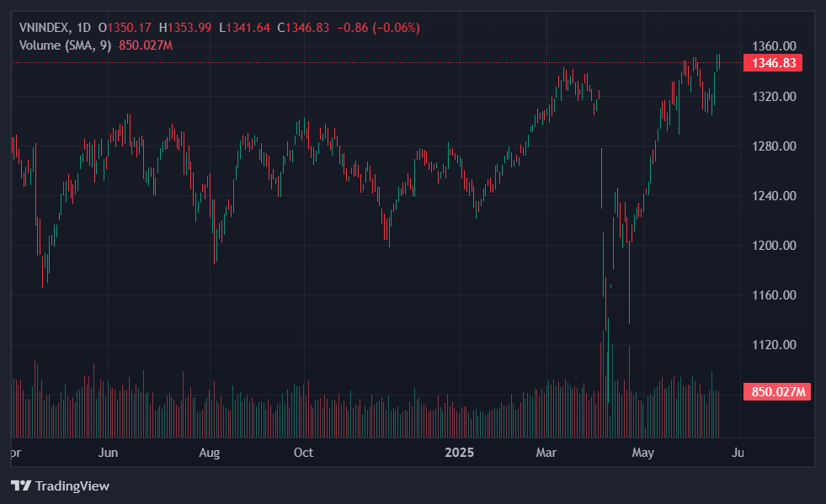Click the 1200.00 price scale mark
Image resolution: width=826 pixels, height=504 pixels.
[774, 246]
